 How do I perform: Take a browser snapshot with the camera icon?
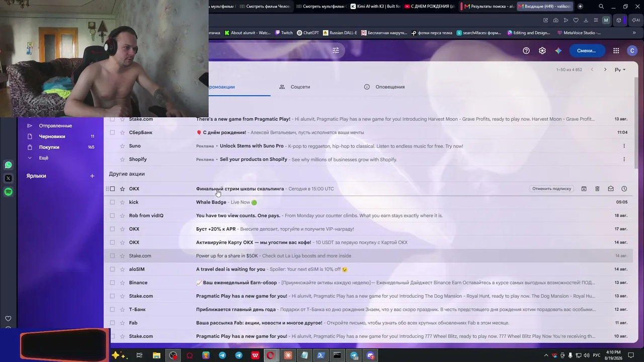click(555, 20)
